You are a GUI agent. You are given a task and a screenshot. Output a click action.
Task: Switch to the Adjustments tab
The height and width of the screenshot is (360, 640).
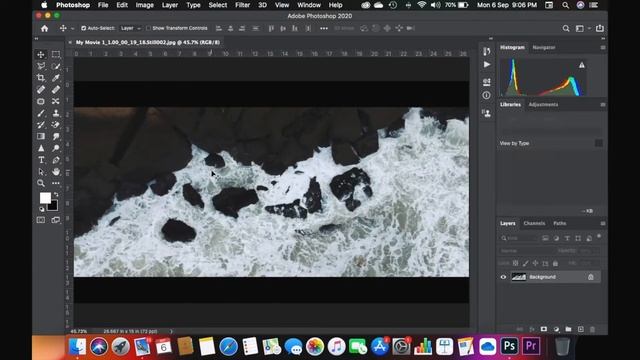click(543, 104)
